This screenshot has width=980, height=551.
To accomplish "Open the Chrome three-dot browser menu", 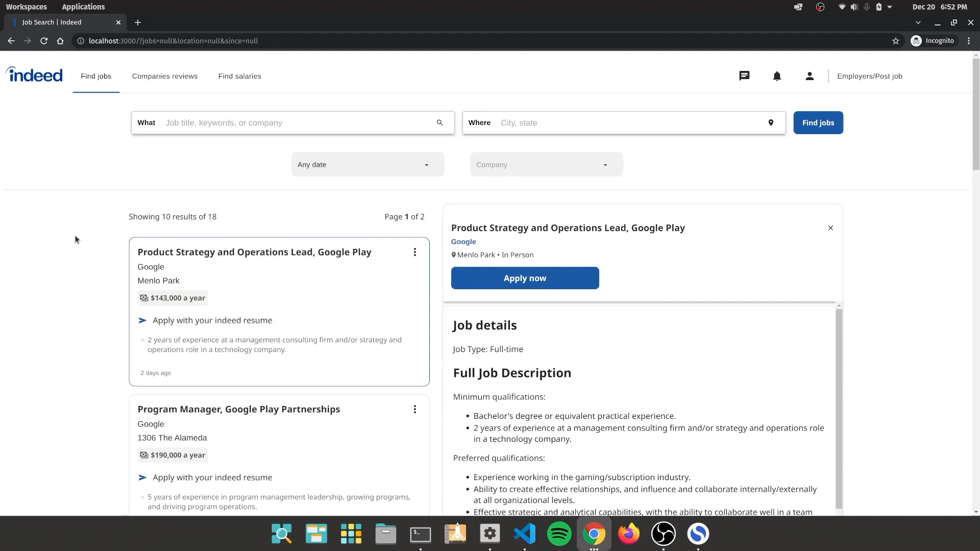I will pyautogui.click(x=969, y=41).
